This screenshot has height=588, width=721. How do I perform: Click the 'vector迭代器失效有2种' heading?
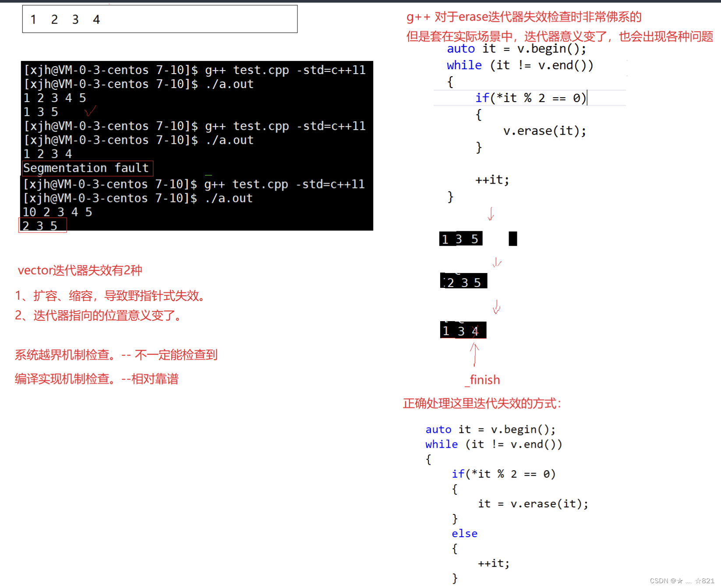[x=80, y=270]
